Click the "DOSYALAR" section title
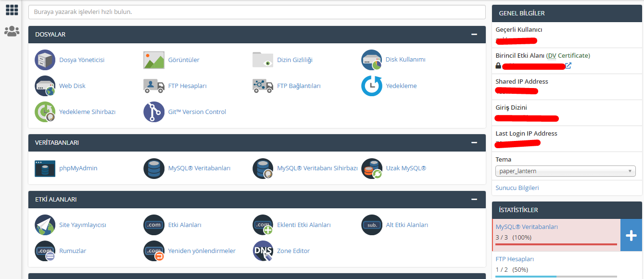 tap(50, 35)
